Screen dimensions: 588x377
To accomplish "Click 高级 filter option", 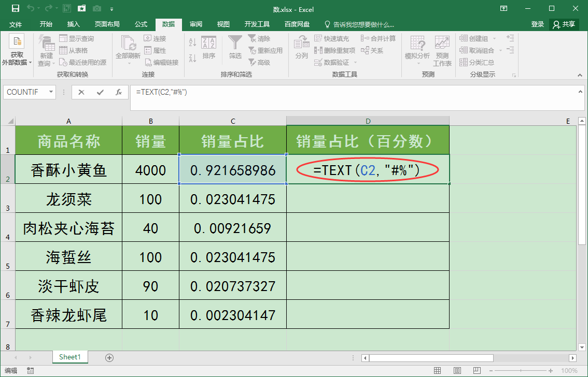I will [x=259, y=62].
